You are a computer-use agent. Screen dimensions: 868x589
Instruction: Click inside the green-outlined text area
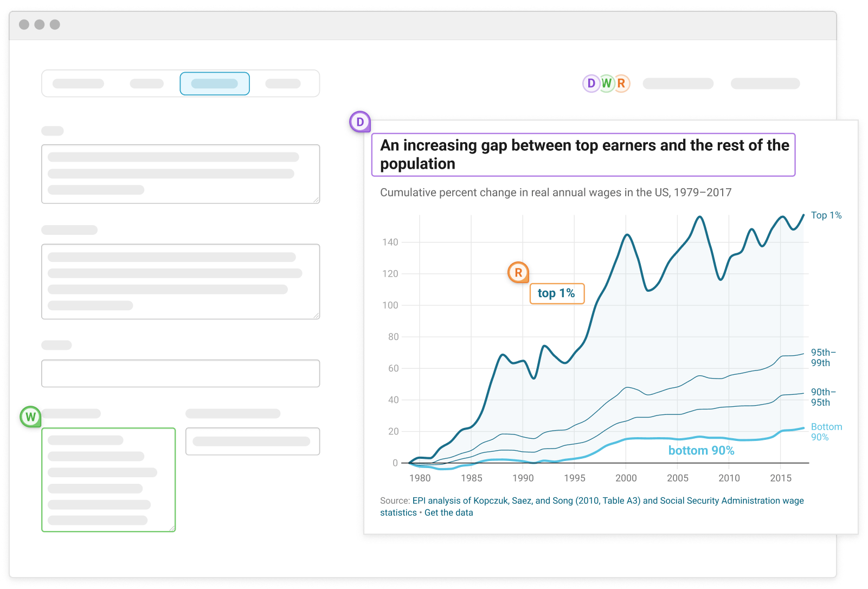[x=108, y=479]
